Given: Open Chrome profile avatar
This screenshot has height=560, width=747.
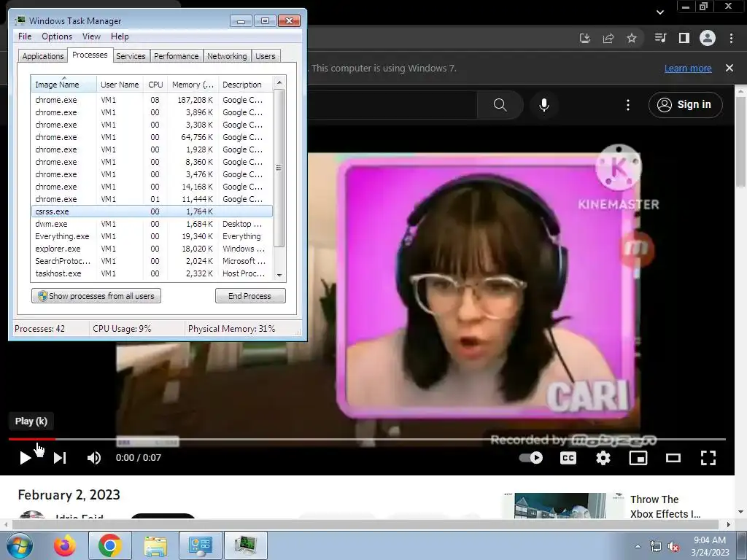Looking at the screenshot, I should [x=708, y=38].
